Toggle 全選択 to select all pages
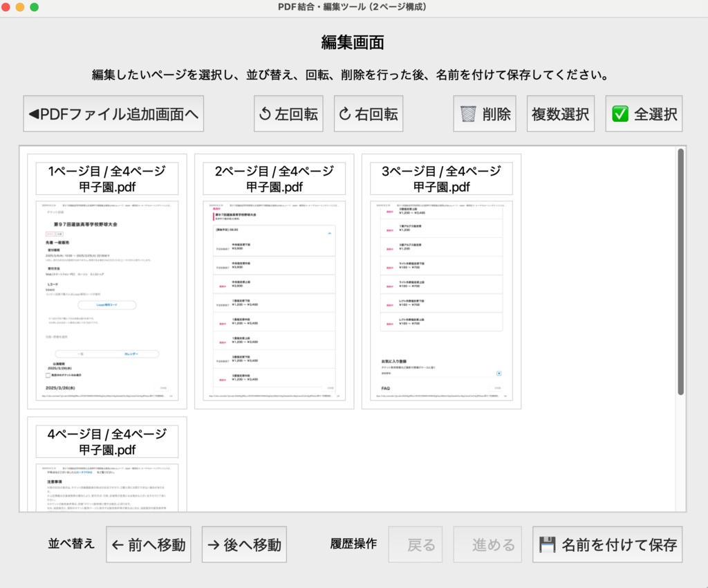This screenshot has height=588, width=708. click(643, 113)
